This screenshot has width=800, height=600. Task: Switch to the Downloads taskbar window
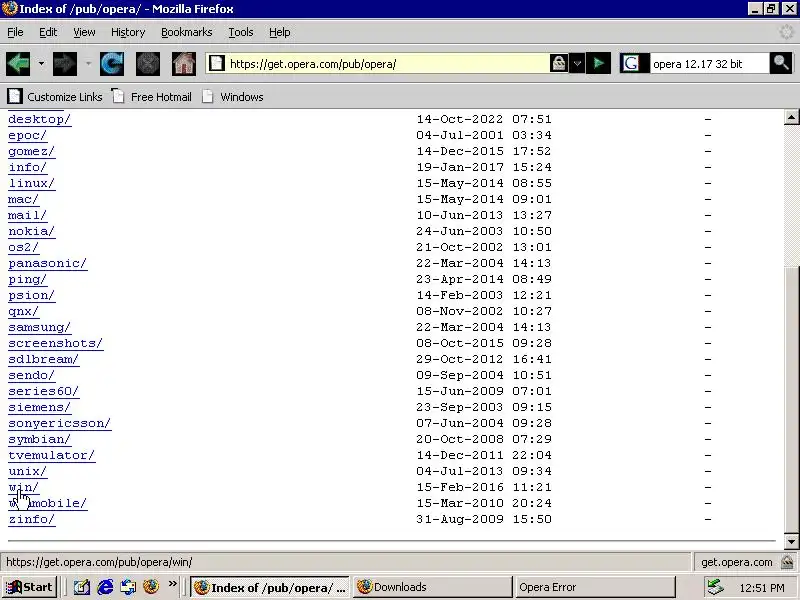tap(432, 587)
